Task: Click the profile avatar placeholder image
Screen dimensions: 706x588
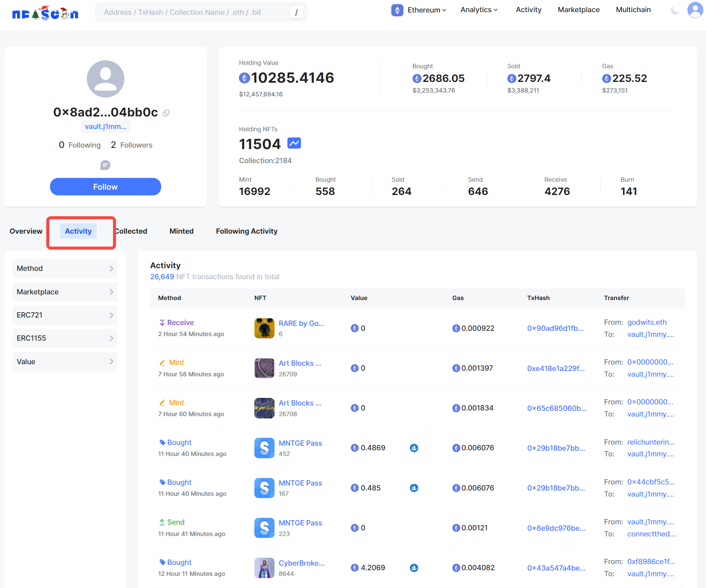Action: 105,79
